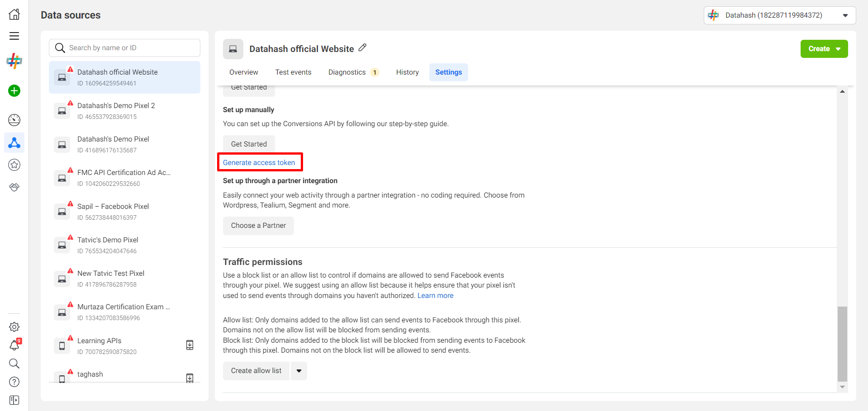Open the gear settings icon in the sidebar
The image size is (868, 411).
pyautogui.click(x=14, y=327)
